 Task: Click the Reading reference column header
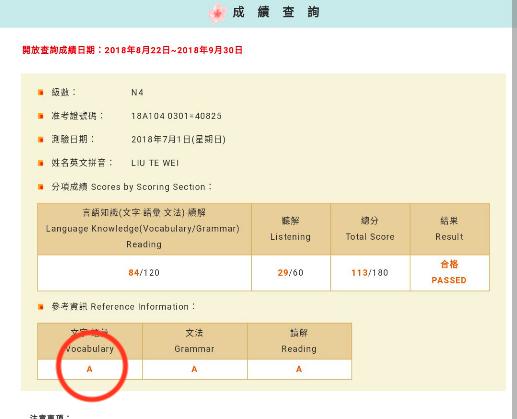299,341
